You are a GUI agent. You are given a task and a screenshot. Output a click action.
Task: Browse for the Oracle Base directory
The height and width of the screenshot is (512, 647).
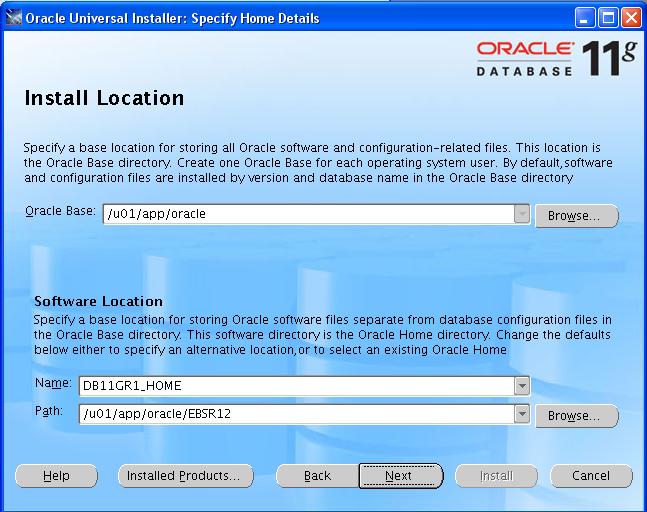pos(576,216)
